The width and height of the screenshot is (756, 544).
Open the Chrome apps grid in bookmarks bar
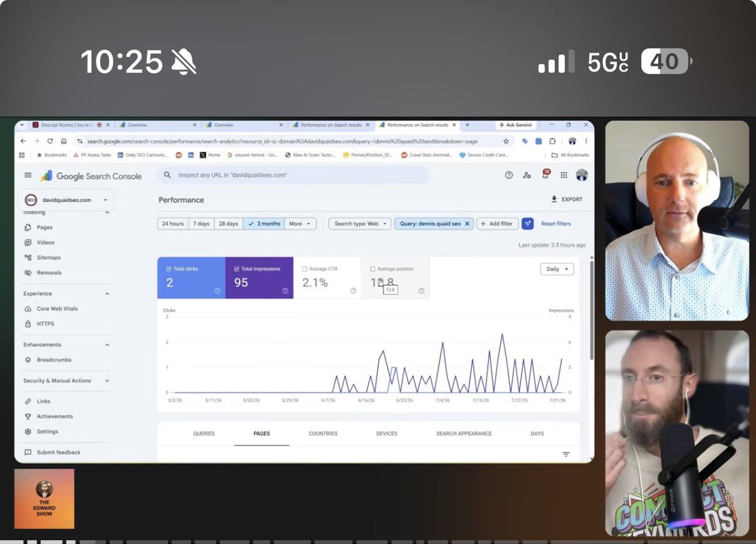coord(22,155)
